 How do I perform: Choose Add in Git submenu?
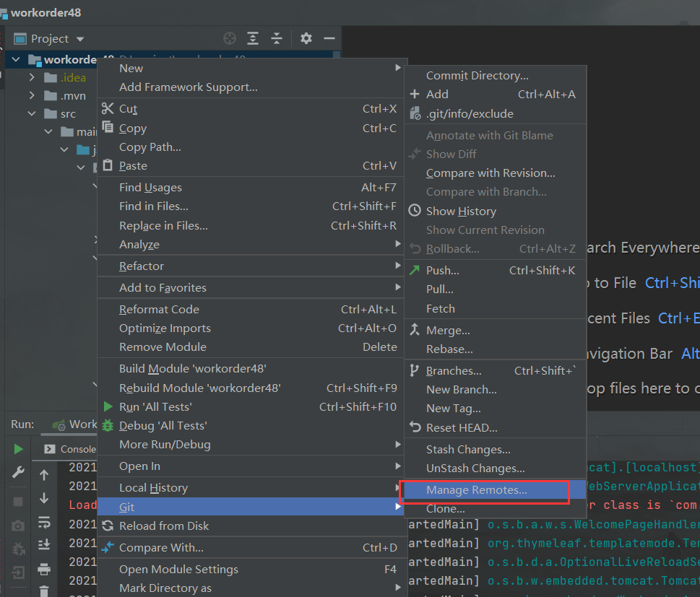[496, 94]
